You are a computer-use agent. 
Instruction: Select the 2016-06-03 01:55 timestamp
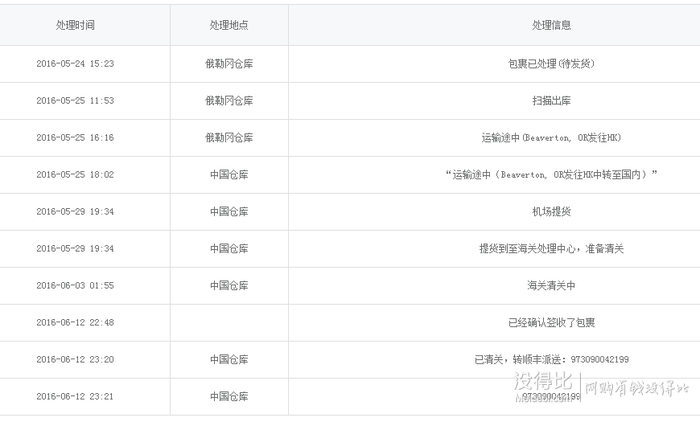click(75, 285)
